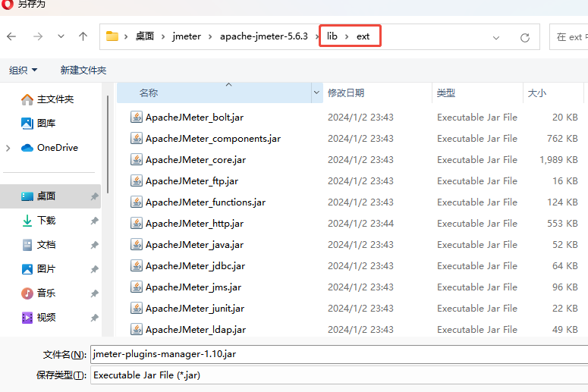Image resolution: width=588 pixels, height=392 pixels.
Task: Go up one folder level
Action: 83,36
